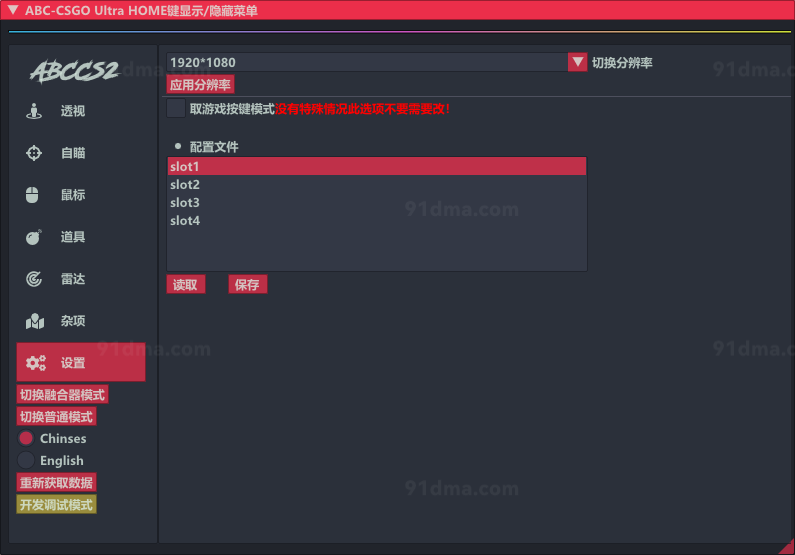Click the 道具 bomb icon
This screenshot has width=795, height=555.
pyautogui.click(x=34, y=237)
